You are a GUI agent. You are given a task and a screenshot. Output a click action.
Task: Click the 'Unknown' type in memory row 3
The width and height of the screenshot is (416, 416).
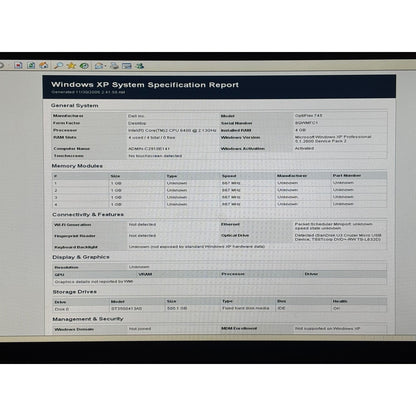(x=177, y=197)
